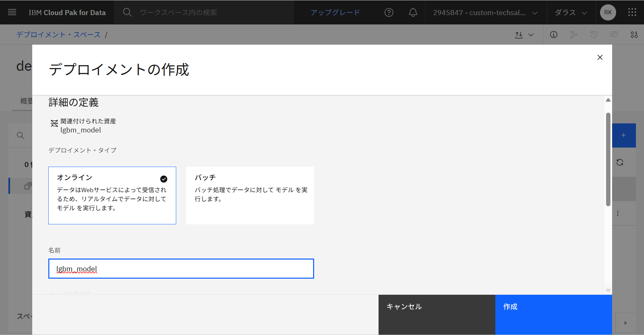Click the dialog vertical scrollbar thumb
This screenshot has height=335, width=644.
coord(608,159)
